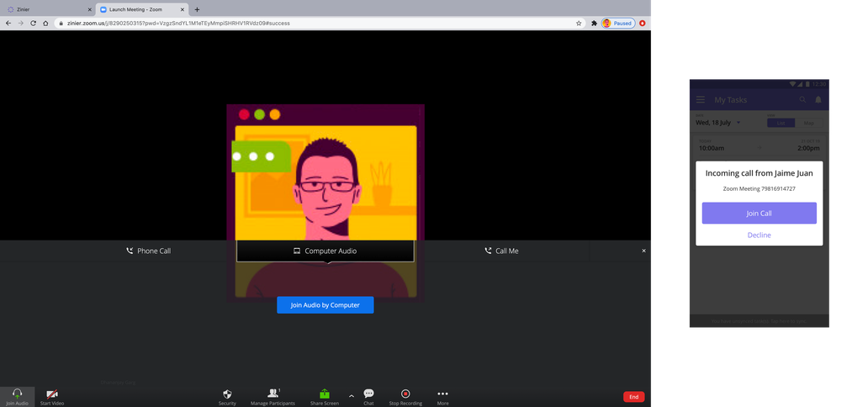
Task: Switch to the Zinier browser tab
Action: 47,9
